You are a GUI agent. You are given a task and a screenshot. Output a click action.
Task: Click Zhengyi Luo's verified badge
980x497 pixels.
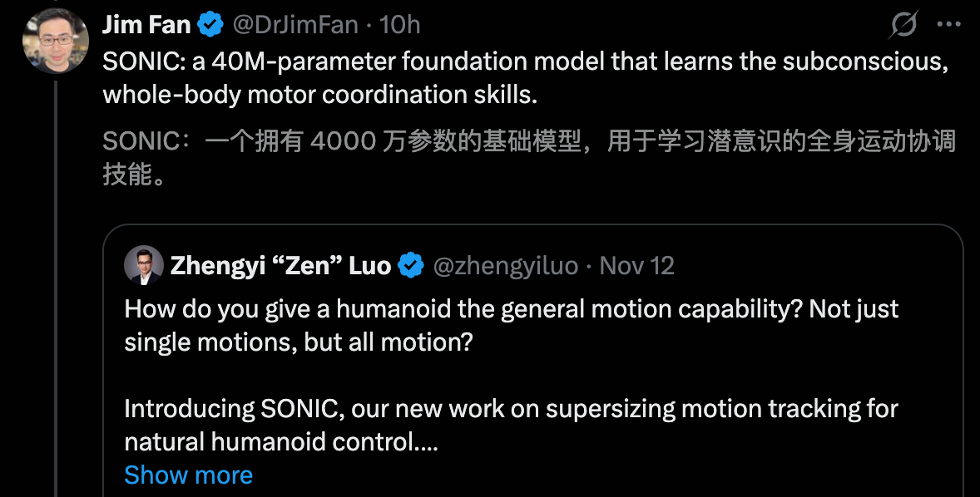pos(411,265)
